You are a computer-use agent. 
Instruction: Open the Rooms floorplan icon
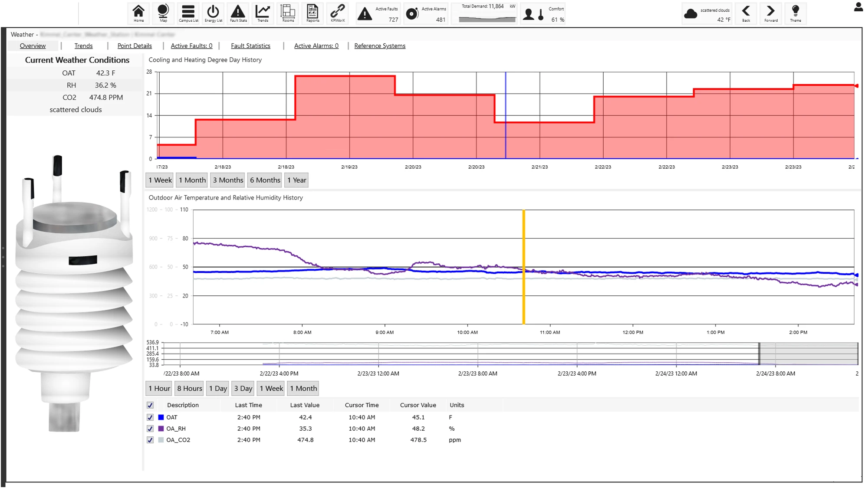point(288,13)
